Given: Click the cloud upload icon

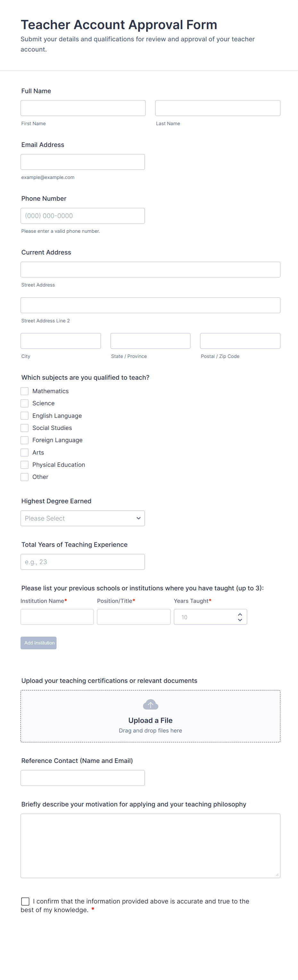Looking at the screenshot, I should click(150, 705).
